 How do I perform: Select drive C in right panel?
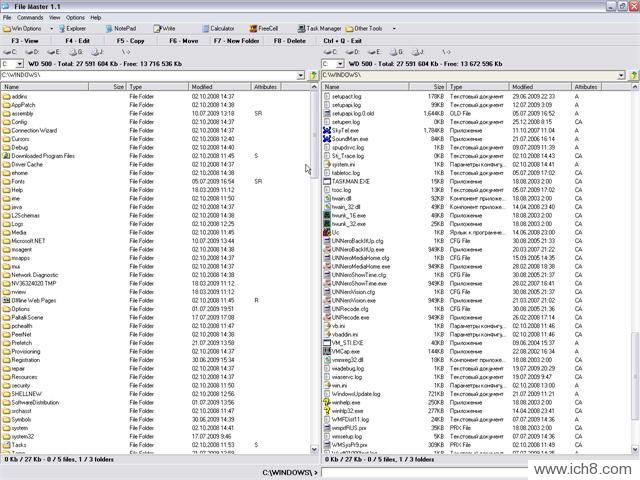[330, 52]
